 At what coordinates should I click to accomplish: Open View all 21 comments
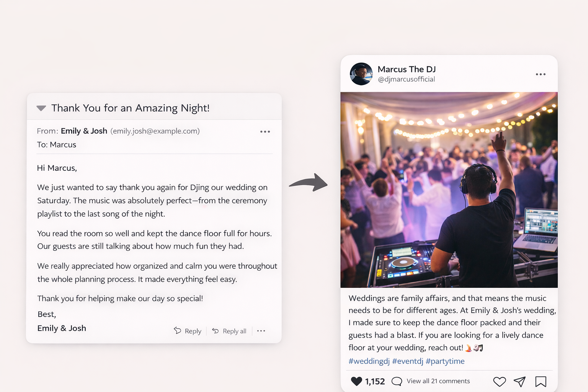pyautogui.click(x=438, y=381)
